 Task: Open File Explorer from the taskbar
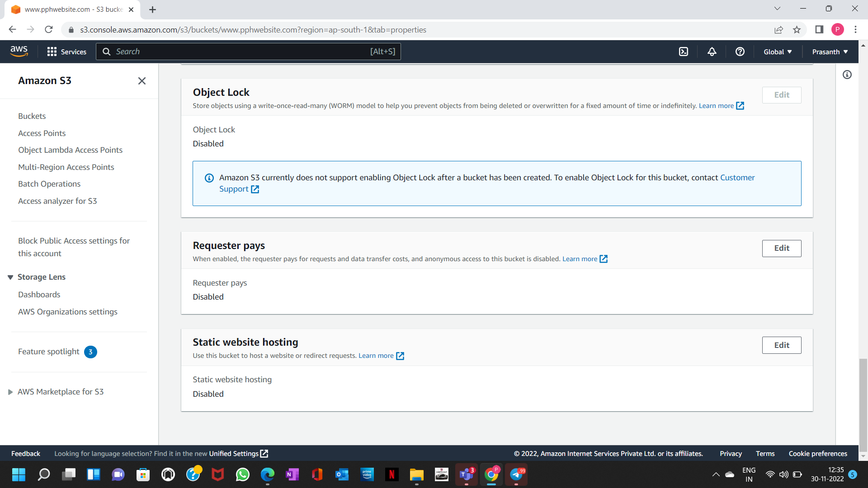click(x=417, y=474)
